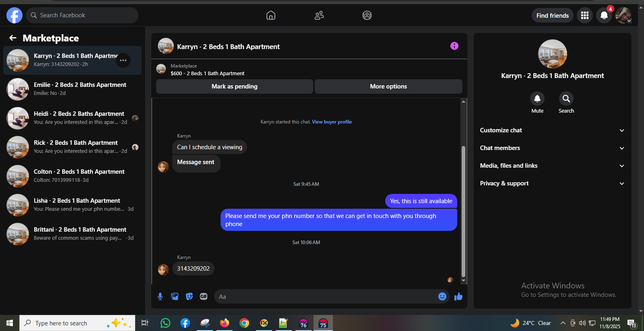Open Heidi's 2 Beds 2 Baths chat
Screen dimensions: 644x331
tap(72, 118)
